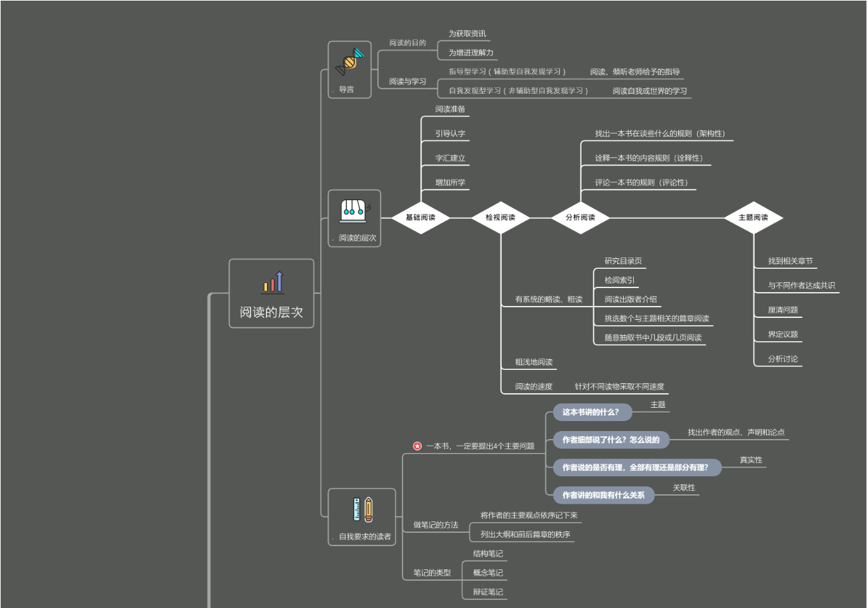Select 一本书,一定要提出4个主要问题 node
This screenshot has width=868, height=608.
(480, 446)
